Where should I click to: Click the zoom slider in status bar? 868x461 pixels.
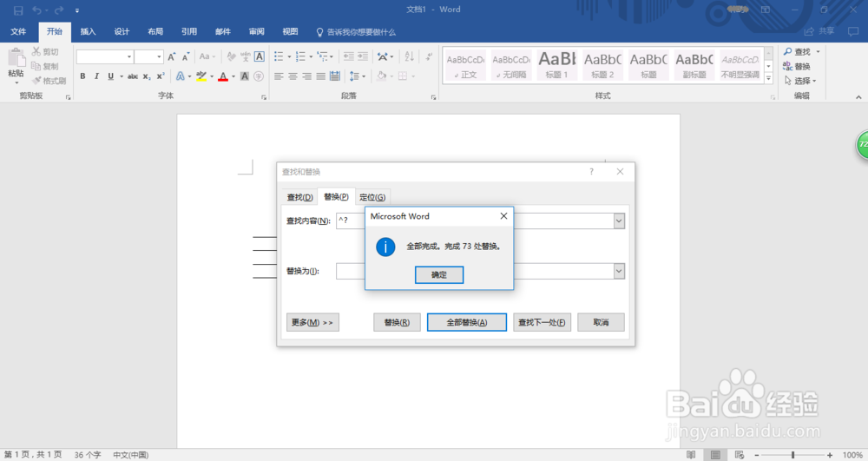792,455
